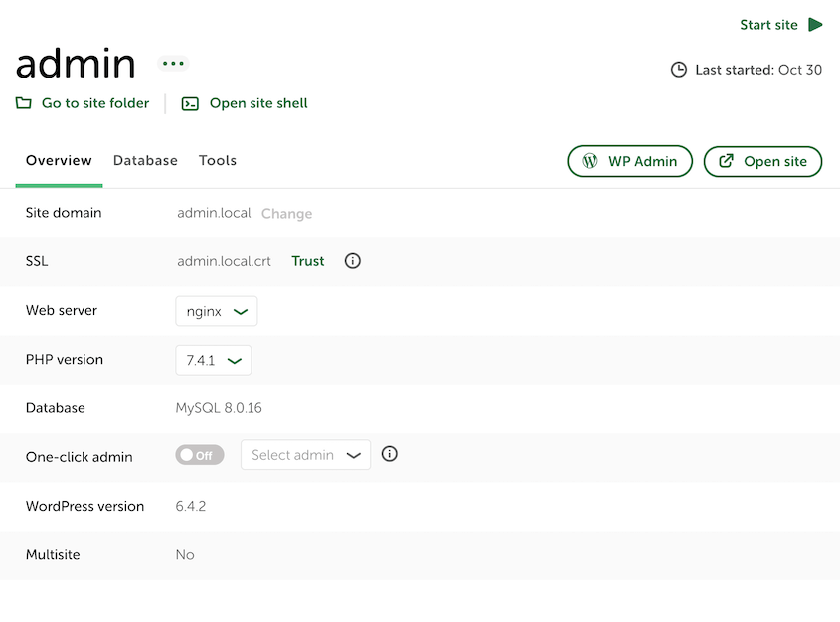Expand the Web server nginx dropdown
Viewport: 840px width, 622px height.
pos(217,311)
